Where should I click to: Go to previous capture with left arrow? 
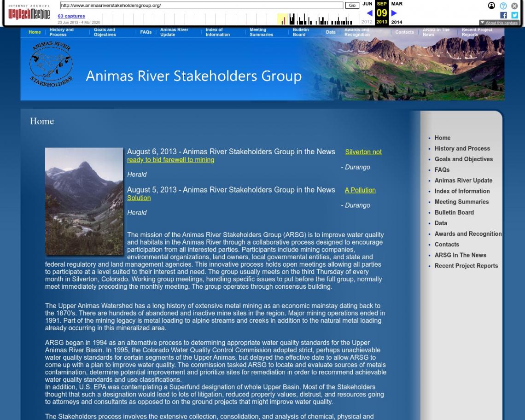pos(369,13)
